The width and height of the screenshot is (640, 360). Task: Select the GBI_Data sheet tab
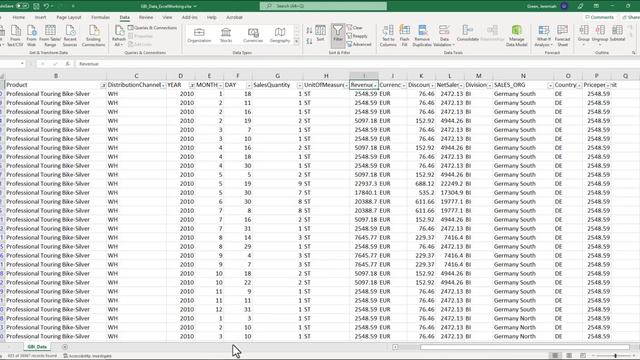[x=37, y=347]
